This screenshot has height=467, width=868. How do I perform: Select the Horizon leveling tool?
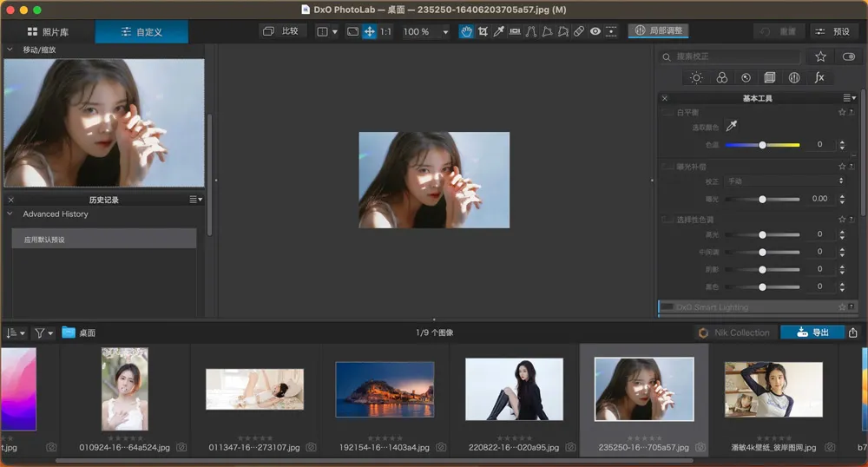click(x=515, y=31)
